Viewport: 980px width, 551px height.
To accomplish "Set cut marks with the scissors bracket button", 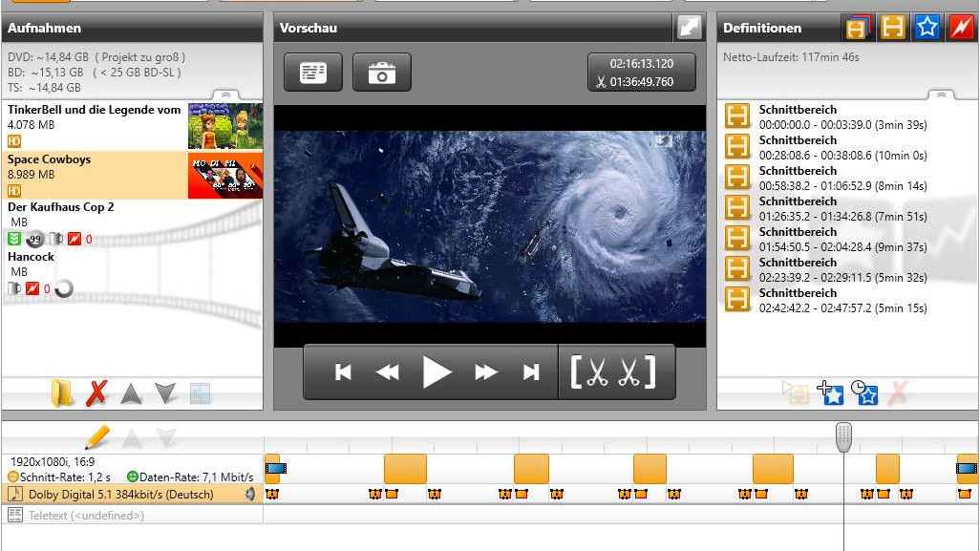I will click(x=616, y=371).
